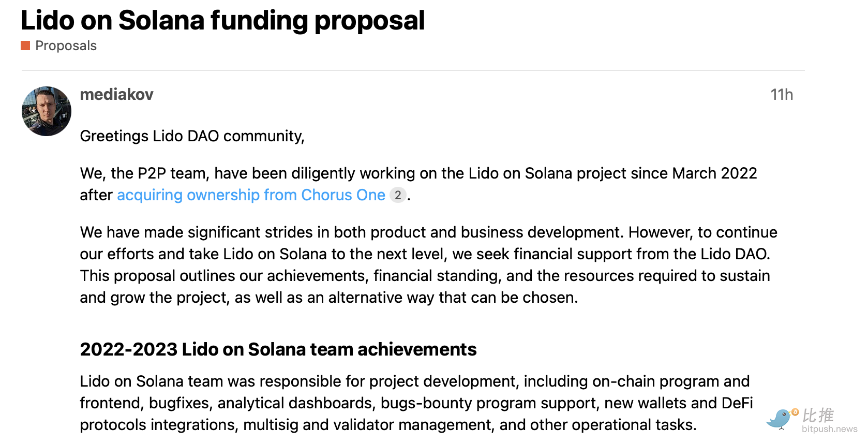
Task: Open the mediakov username link
Action: pyautogui.click(x=116, y=94)
